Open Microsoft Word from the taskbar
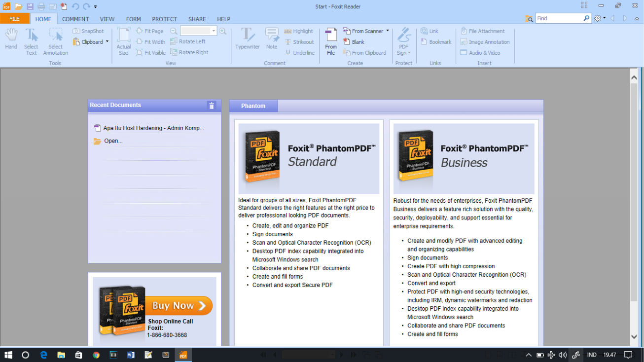Viewport: 644px width, 362px height. (x=131, y=355)
